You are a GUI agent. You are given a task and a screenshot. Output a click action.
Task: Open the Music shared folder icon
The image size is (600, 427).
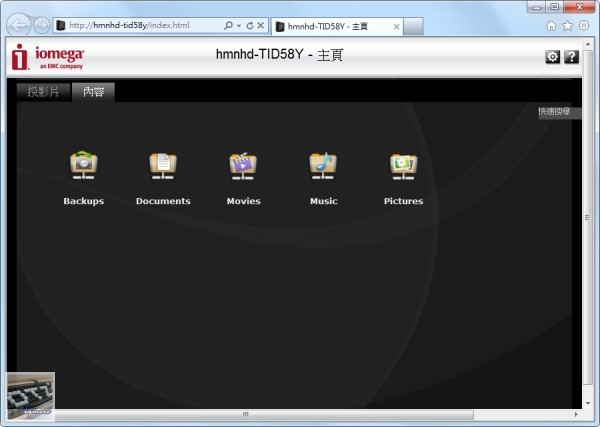pos(323,165)
